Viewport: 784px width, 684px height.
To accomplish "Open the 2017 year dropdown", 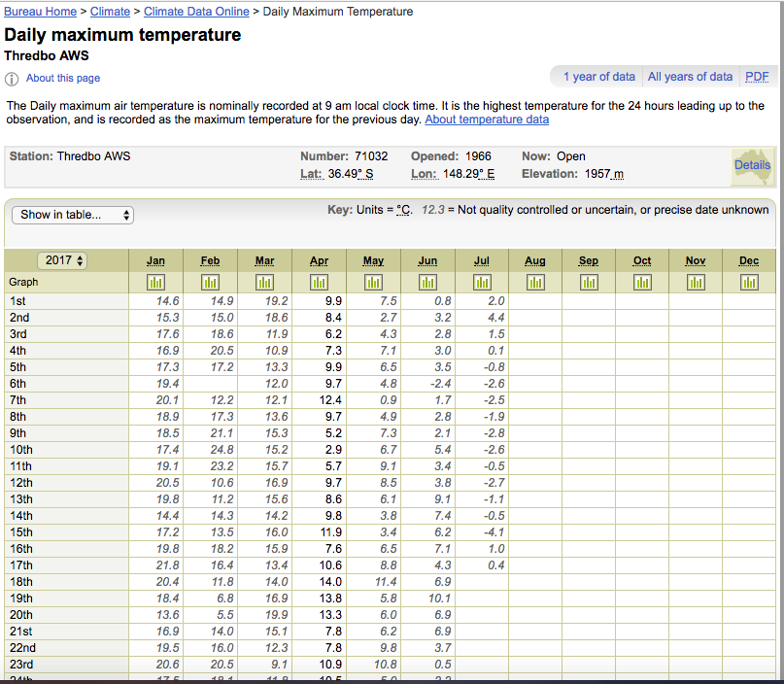I will coord(62,260).
